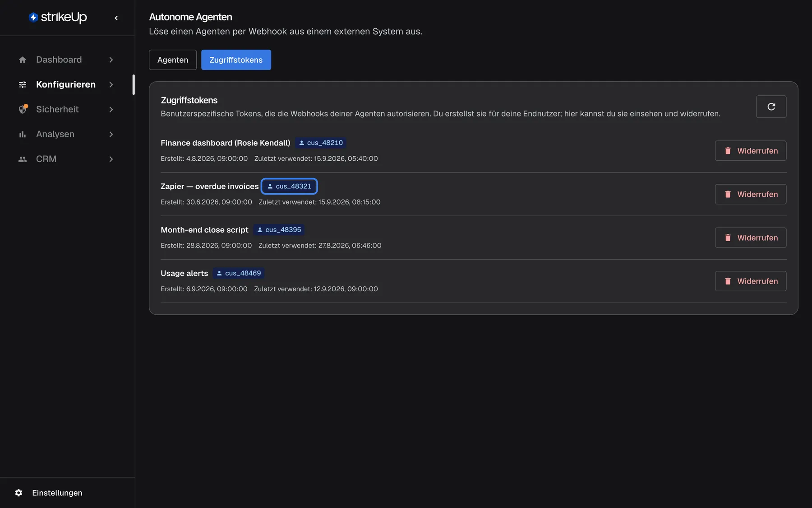Click the Analysen bar chart icon

click(23, 134)
